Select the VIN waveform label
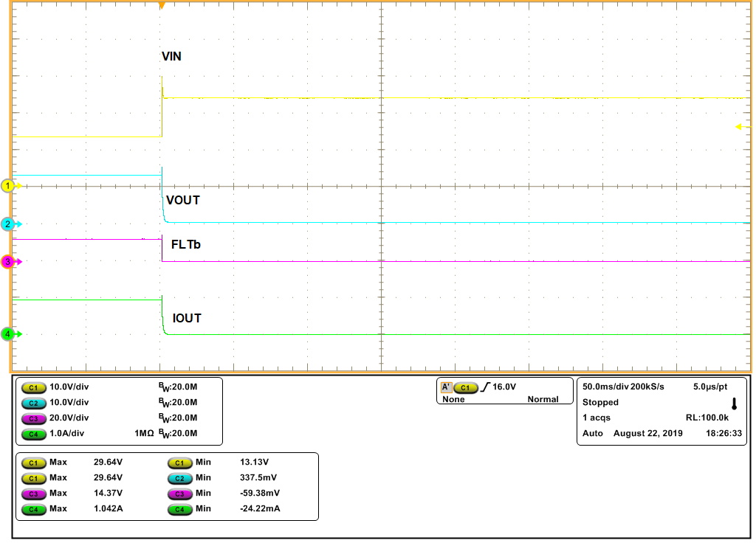 coord(173,56)
